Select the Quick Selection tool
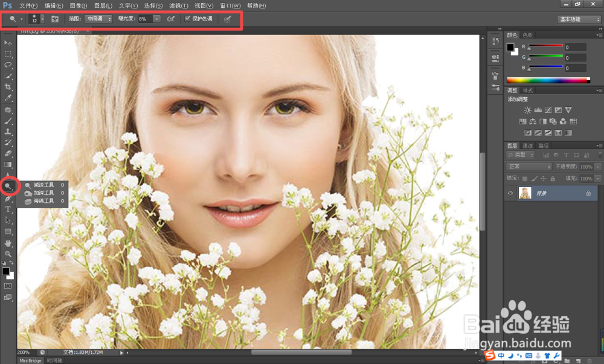This screenshot has width=604, height=364. click(8, 76)
